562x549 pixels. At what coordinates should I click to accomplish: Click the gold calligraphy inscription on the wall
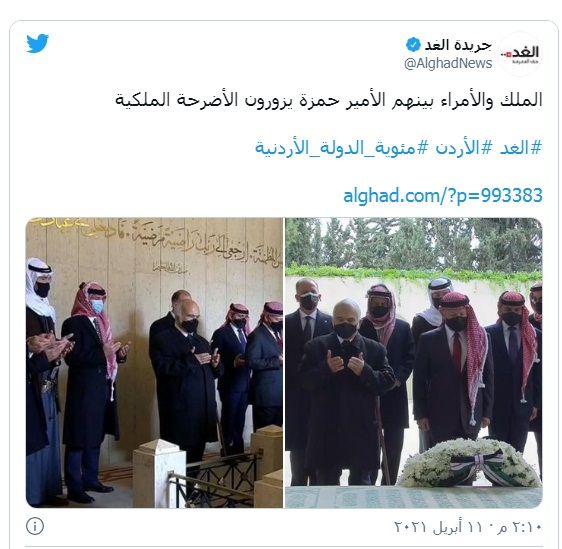point(158,242)
